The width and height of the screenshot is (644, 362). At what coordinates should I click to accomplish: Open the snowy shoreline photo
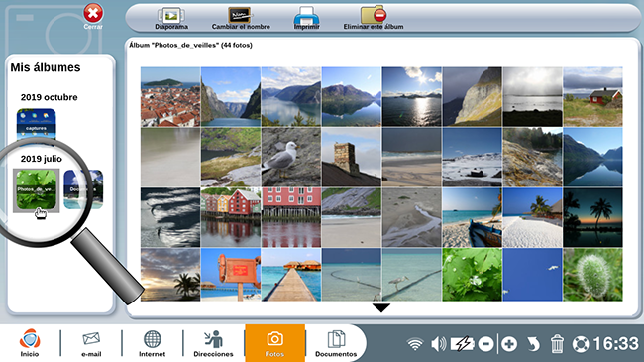pos(472,157)
